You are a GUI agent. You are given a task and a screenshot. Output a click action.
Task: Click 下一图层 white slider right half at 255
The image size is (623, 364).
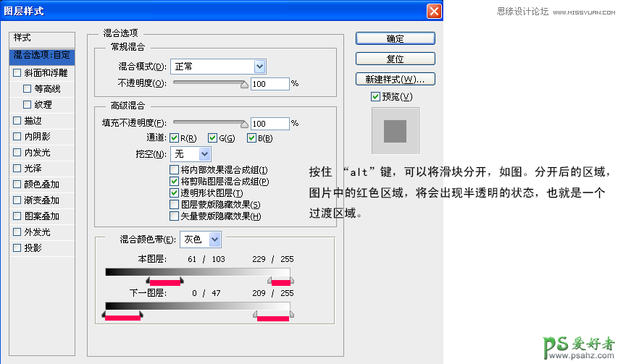(292, 315)
